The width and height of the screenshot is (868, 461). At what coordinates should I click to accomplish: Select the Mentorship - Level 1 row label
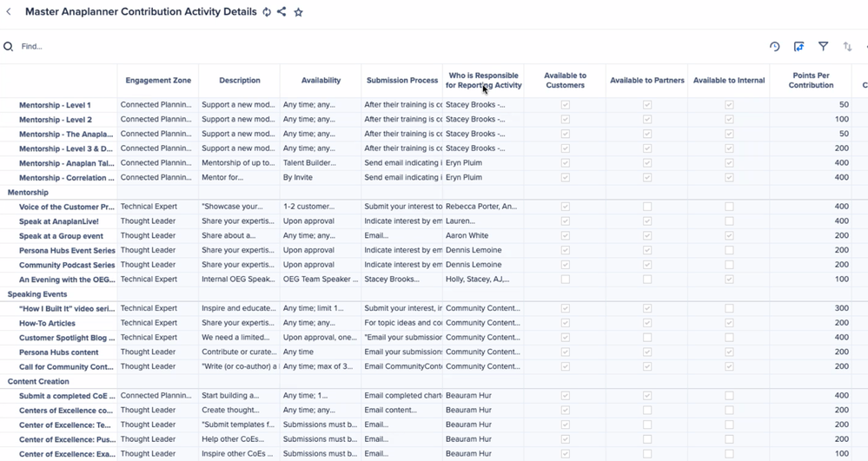(x=55, y=104)
